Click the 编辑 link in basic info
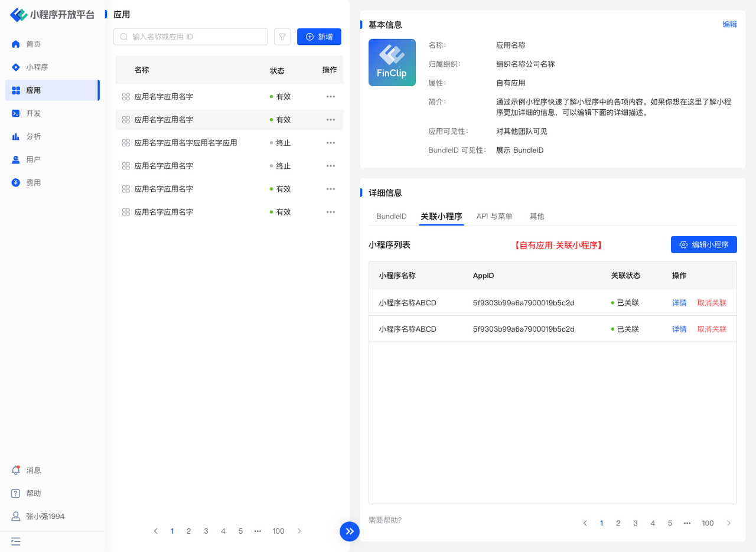756x552 pixels. [x=729, y=24]
